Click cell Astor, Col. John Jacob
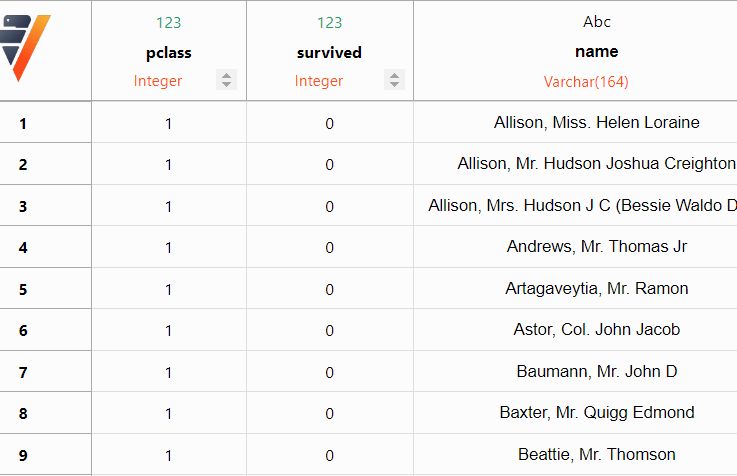Viewport: 737px width, 476px height. tap(597, 329)
